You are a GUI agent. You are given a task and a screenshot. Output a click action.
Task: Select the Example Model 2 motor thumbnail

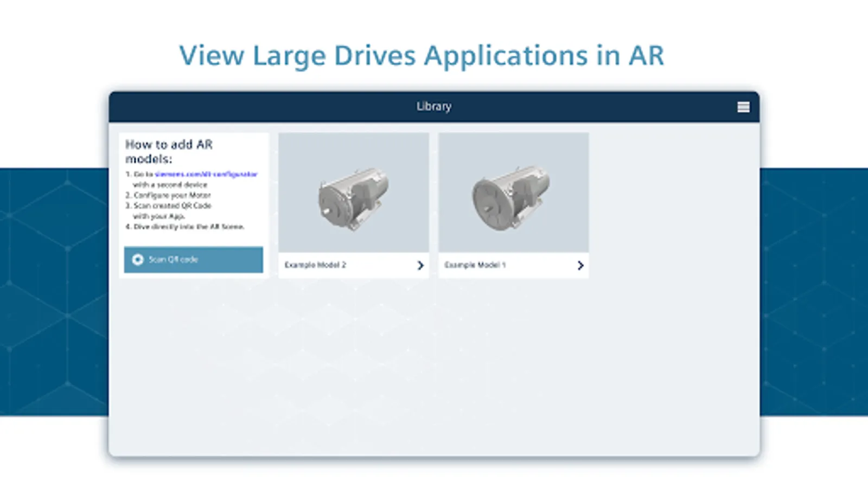(x=354, y=192)
